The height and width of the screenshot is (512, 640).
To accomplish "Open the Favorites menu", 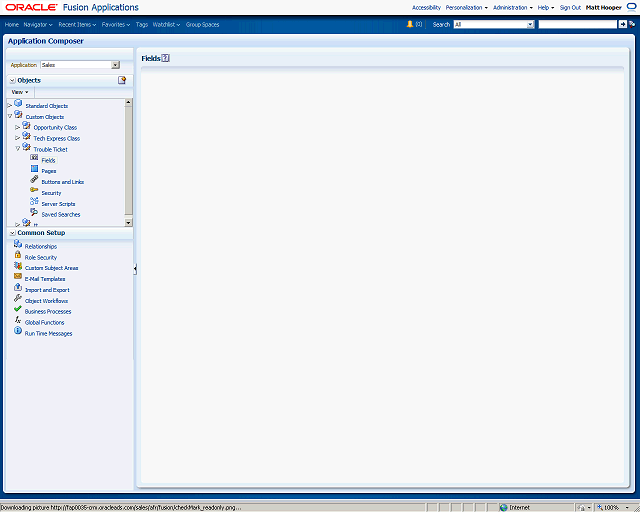I will point(116,24).
